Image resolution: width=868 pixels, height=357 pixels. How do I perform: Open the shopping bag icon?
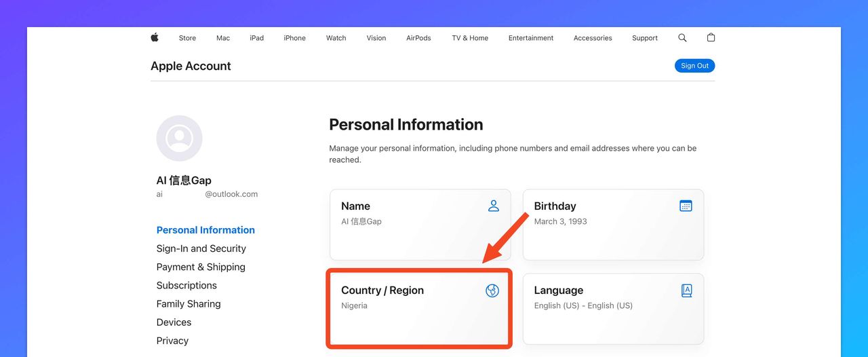click(711, 37)
